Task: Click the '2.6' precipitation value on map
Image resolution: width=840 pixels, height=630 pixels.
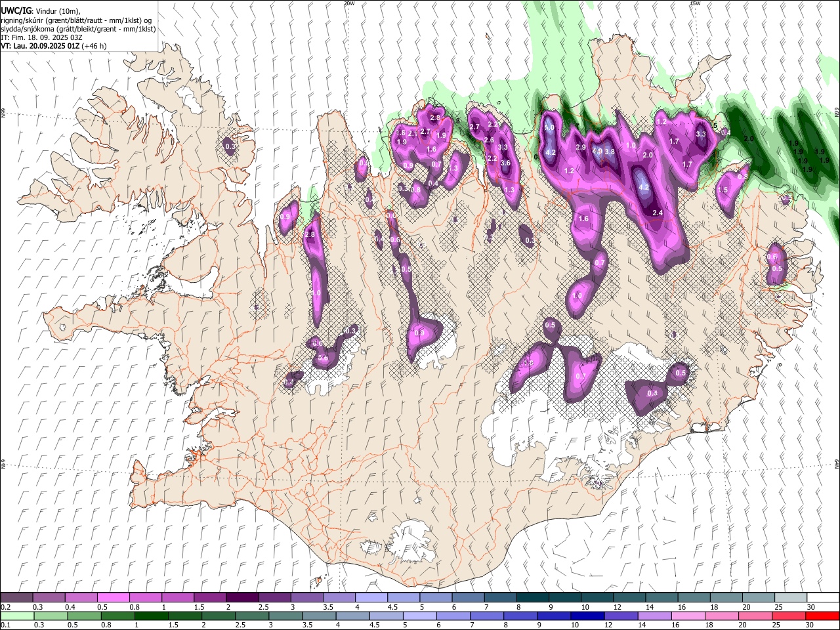Action: 489,140
